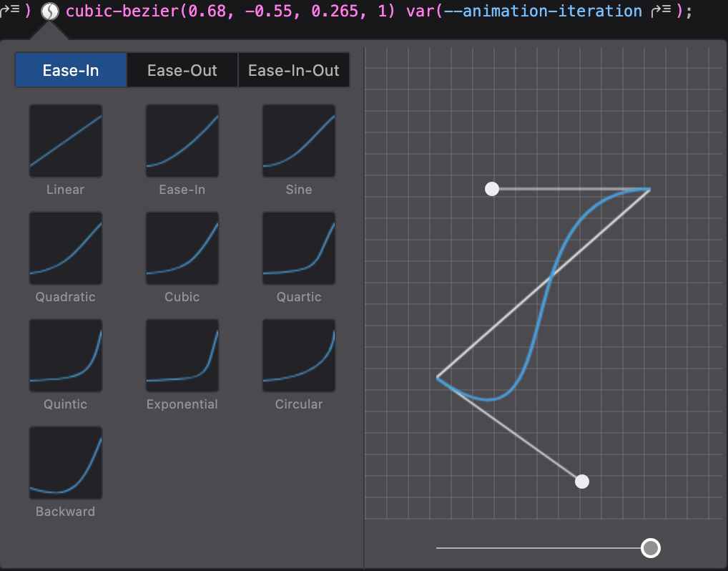Select the Ease-In easing preset thumbnail

click(x=182, y=140)
